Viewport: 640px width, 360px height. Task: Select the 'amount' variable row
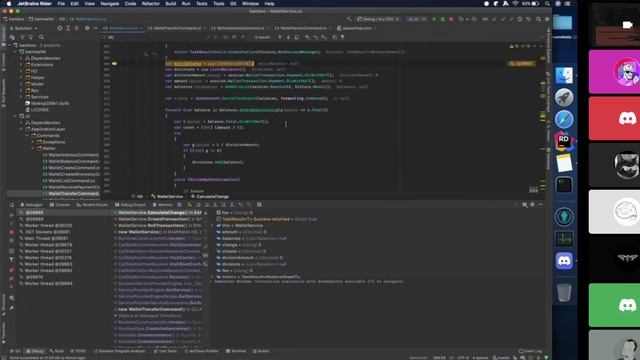pyautogui.click(x=243, y=232)
